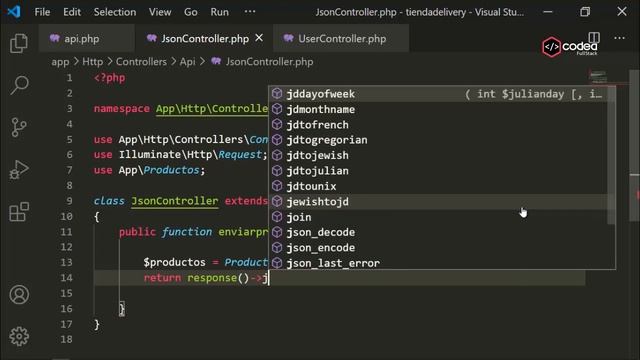Switch to the UserController.php tab

[x=342, y=39]
